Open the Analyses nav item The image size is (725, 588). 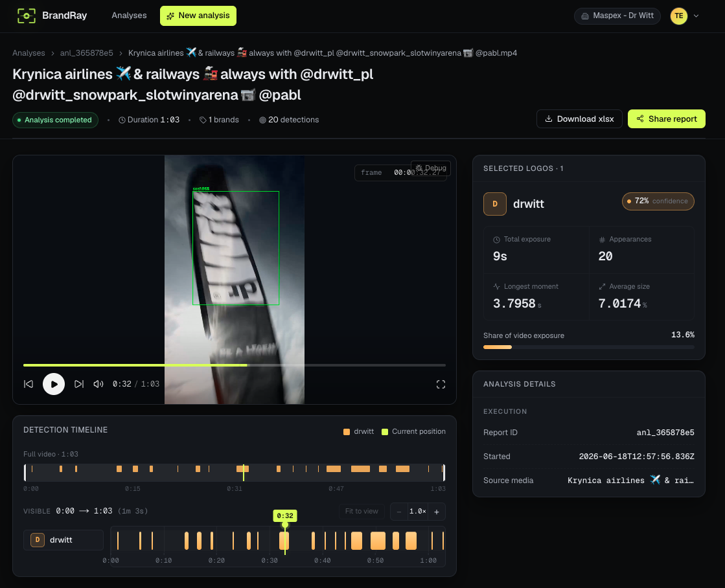[129, 16]
